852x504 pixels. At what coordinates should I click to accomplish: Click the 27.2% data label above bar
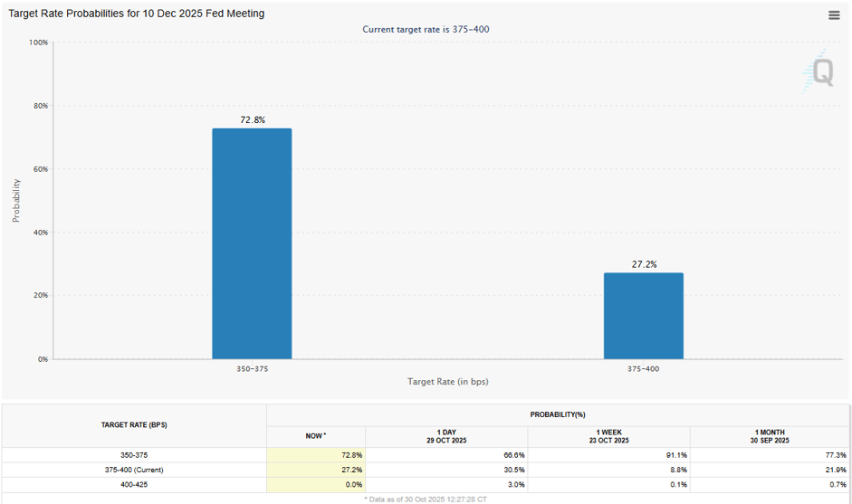(644, 264)
